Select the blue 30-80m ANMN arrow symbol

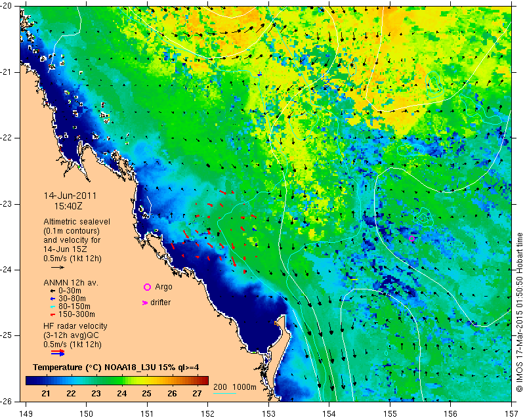52,299
